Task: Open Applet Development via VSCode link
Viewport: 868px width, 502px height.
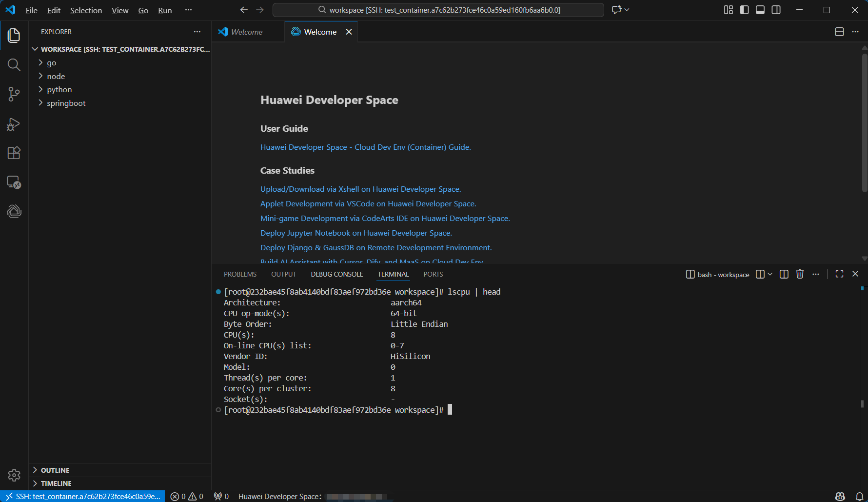Action: tap(368, 204)
